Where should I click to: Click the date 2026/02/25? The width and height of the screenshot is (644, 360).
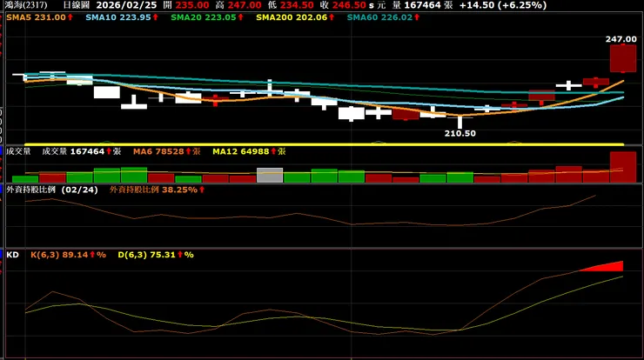[x=126, y=5]
